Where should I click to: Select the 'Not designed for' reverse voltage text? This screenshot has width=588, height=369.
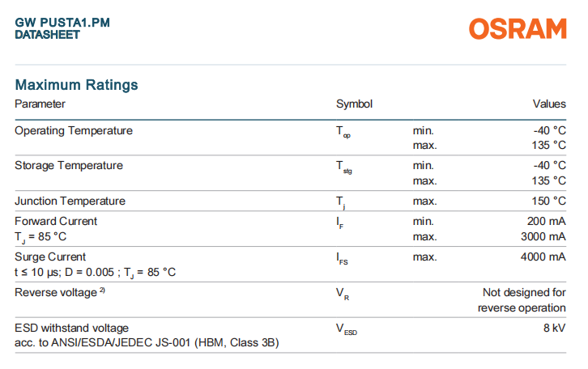[x=524, y=292]
